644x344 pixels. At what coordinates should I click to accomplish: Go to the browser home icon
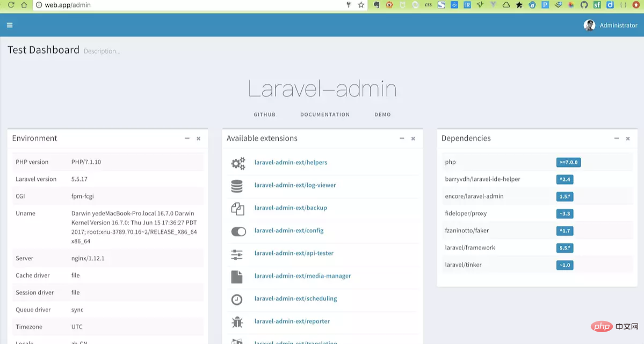click(x=24, y=5)
